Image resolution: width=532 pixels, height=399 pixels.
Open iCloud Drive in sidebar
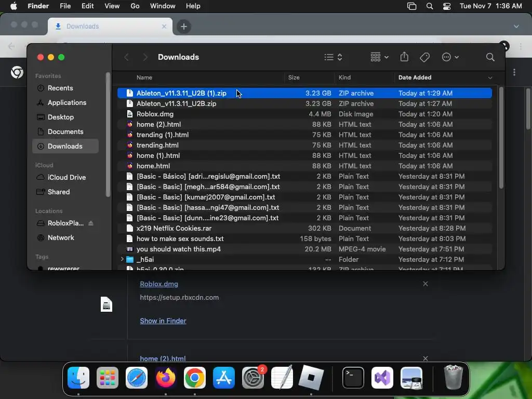click(x=66, y=178)
